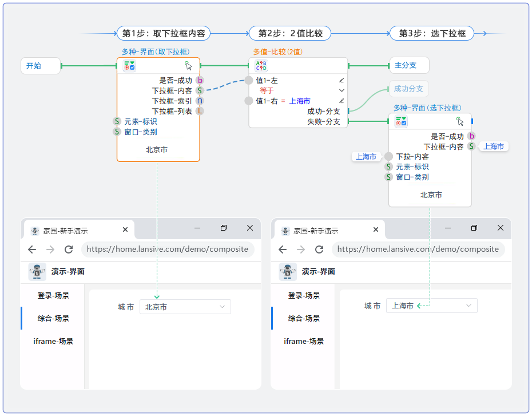This screenshot has height=416, width=532.
Task: Click the address bar in the right browser window
Action: tap(418, 249)
